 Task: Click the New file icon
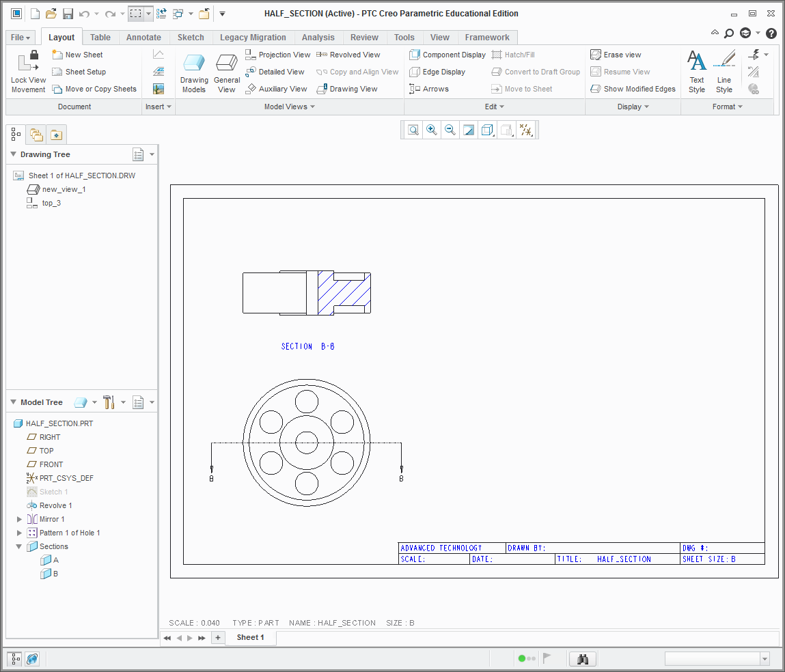point(35,14)
